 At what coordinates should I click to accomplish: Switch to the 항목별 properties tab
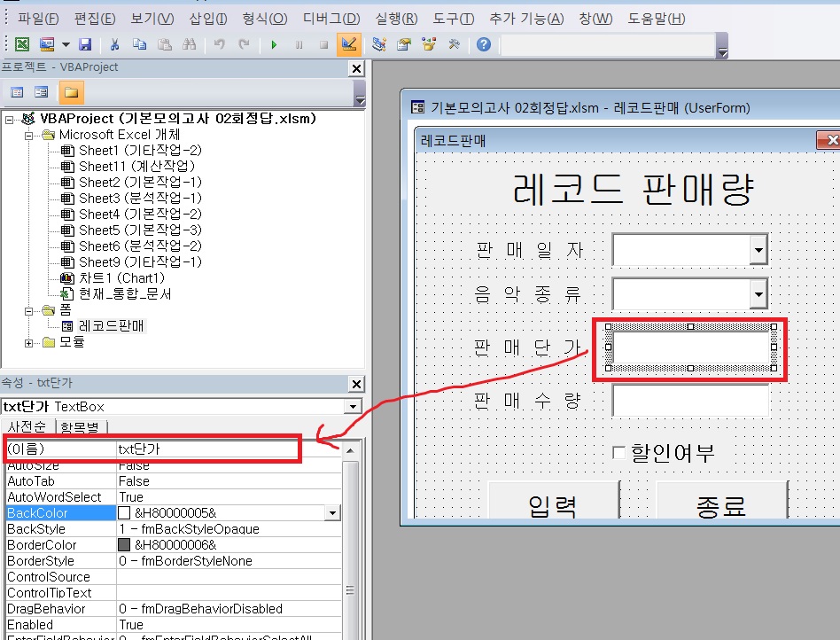click(x=82, y=428)
